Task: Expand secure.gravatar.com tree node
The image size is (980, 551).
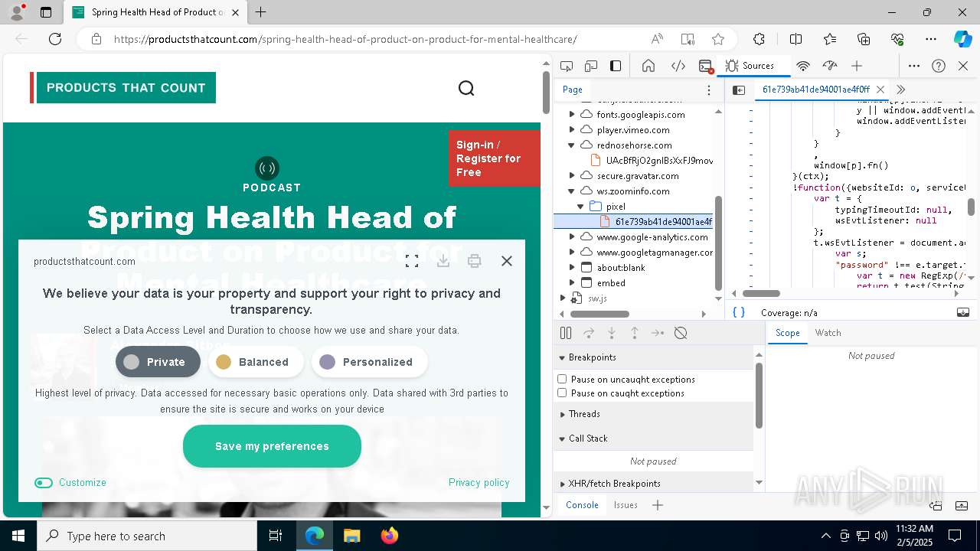Action: coord(571,175)
